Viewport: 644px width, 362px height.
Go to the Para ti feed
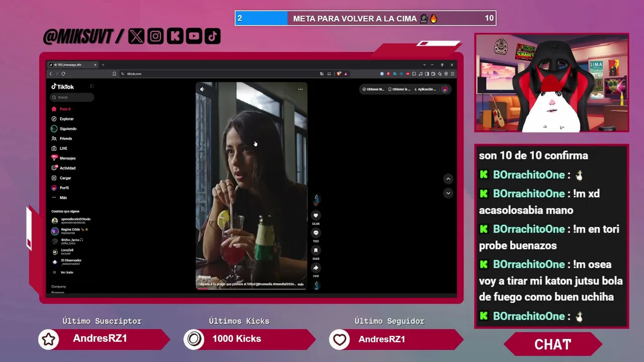point(61,109)
